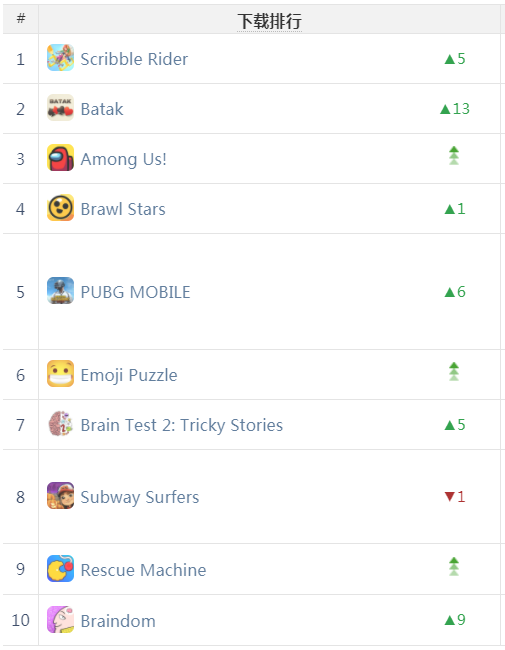505x650 pixels.
Task: Visit the PUBG MOBILE link
Action: [x=135, y=292]
